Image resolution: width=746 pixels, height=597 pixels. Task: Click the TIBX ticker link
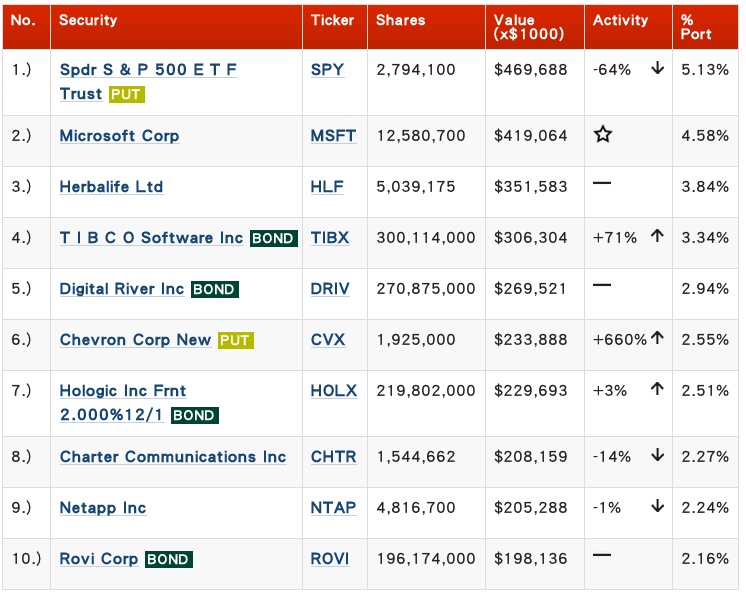(x=330, y=237)
